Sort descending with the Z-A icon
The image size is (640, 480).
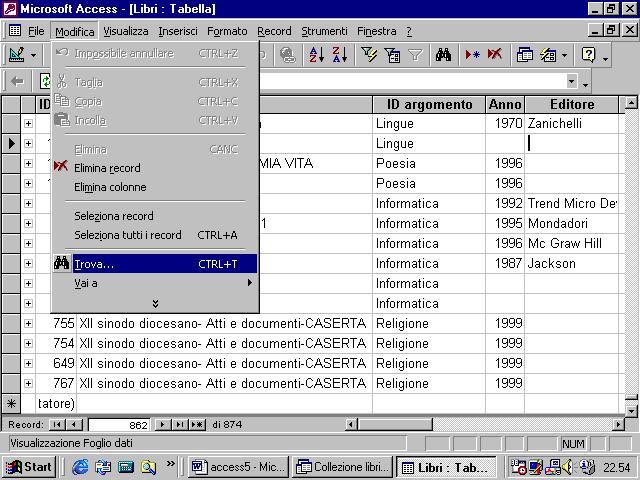click(340, 55)
